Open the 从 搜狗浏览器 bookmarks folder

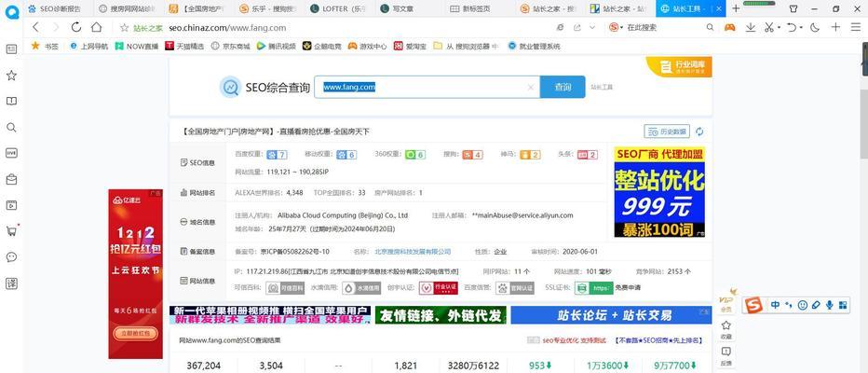[466, 46]
